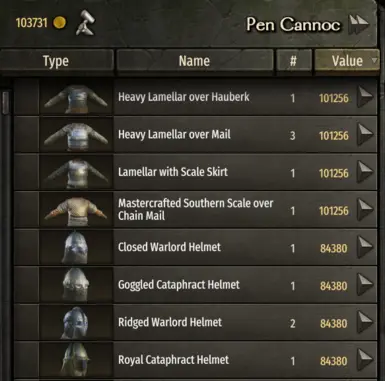Click the gold coin icon beside 103731

[60, 23]
